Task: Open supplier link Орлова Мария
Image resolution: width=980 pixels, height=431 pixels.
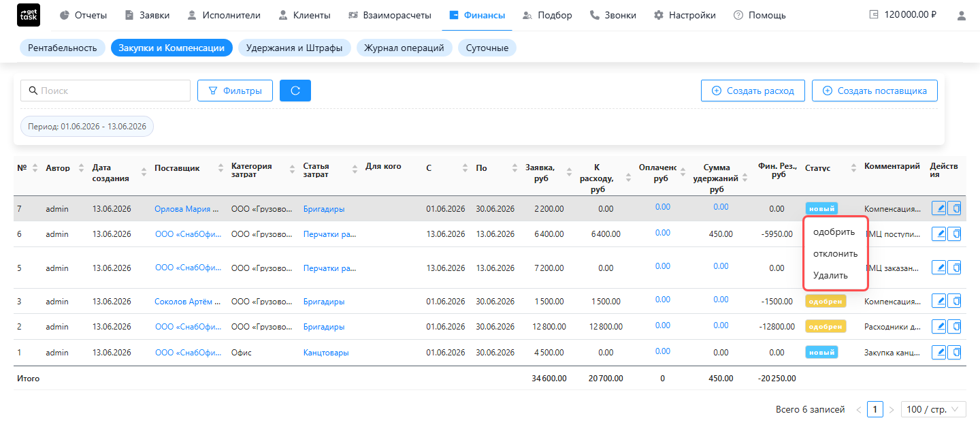Action: click(187, 209)
